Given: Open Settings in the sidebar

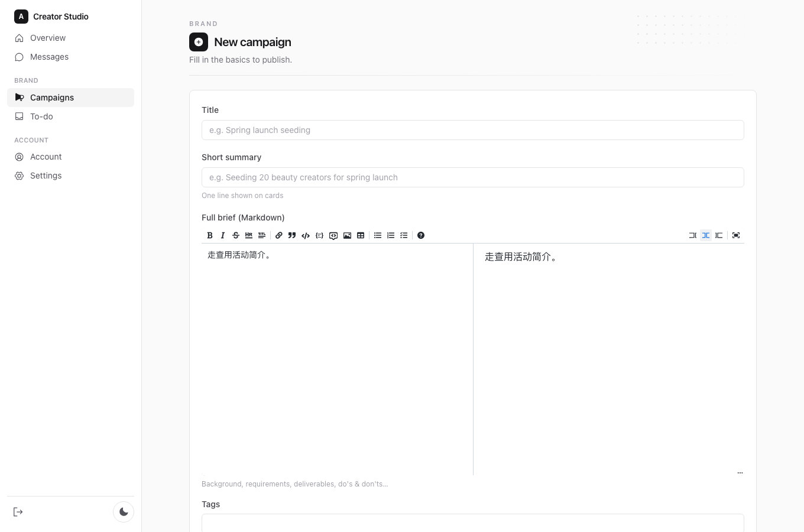Looking at the screenshot, I should click(70, 176).
